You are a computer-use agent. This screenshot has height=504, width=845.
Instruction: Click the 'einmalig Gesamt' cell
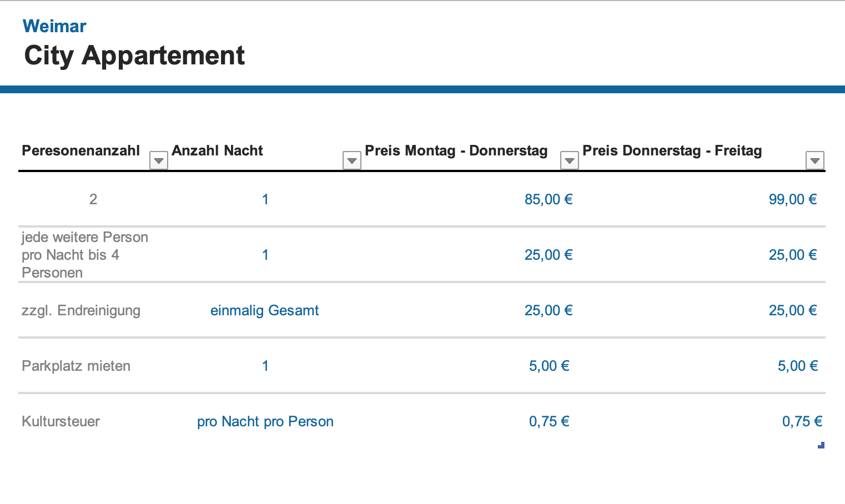point(265,310)
